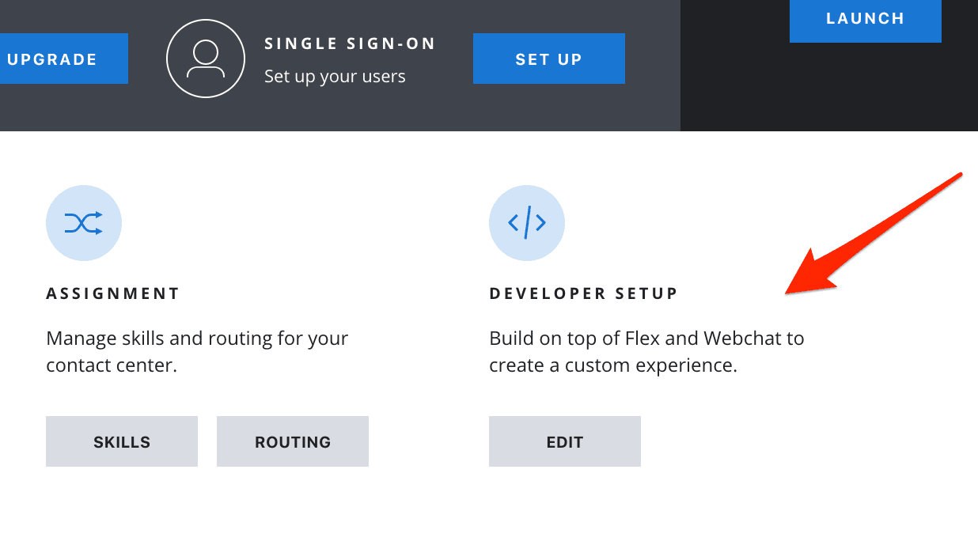Screen dimensions: 978x560
Task: Click the person silhouette inside the avatar circle
Action: click(206, 59)
